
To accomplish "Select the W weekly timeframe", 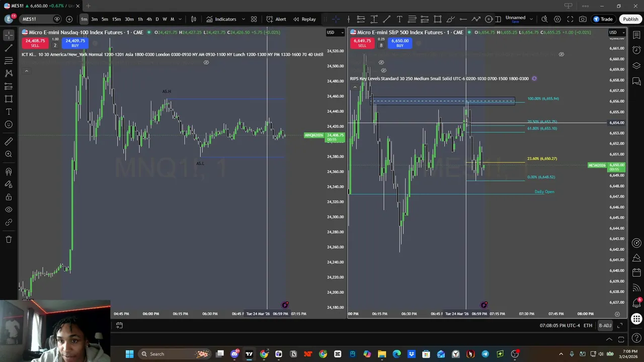I will 165,19.
